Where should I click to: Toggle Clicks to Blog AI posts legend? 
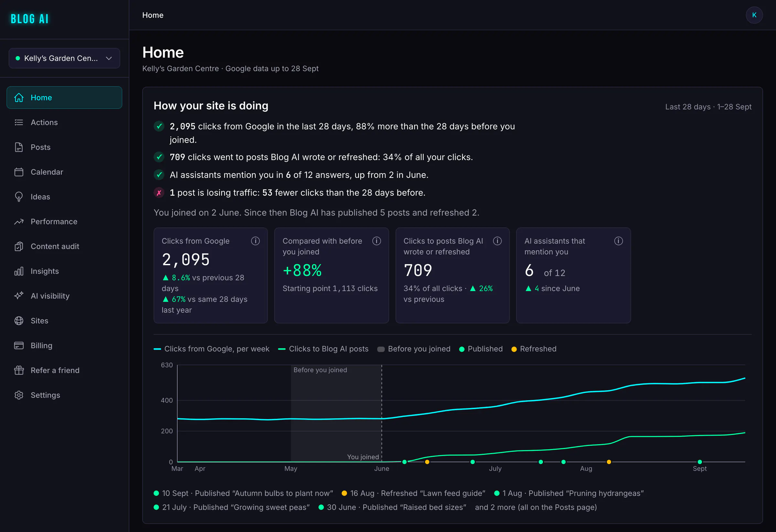[x=323, y=349]
